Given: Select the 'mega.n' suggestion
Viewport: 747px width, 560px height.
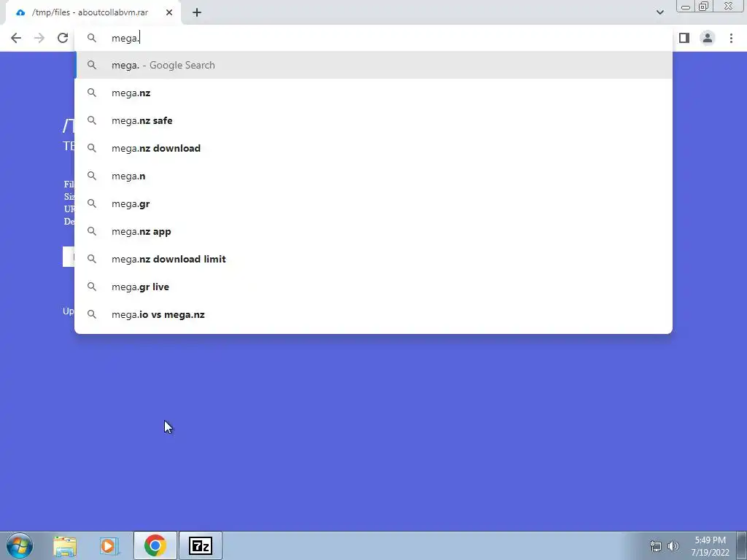Looking at the screenshot, I should pyautogui.click(x=373, y=176).
